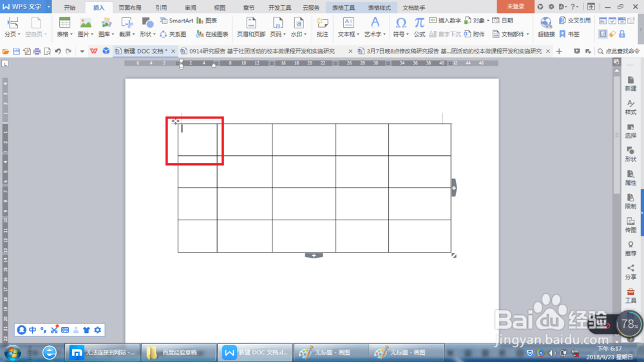Add a 批注 comment

[x=323, y=27]
